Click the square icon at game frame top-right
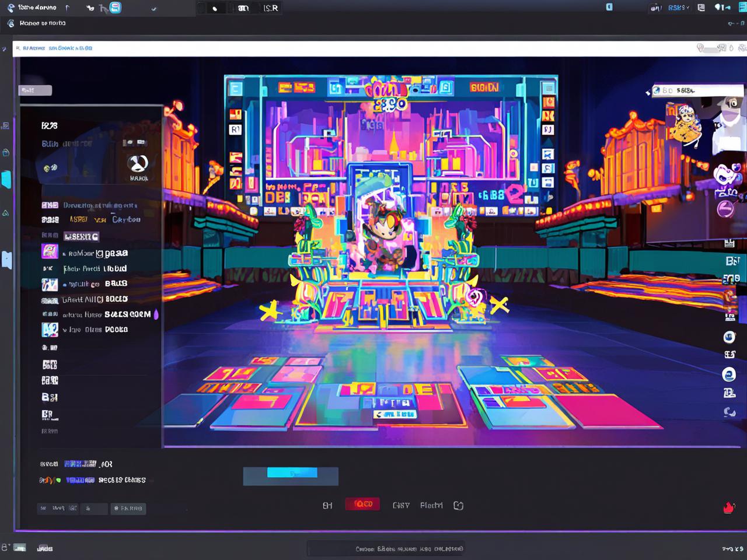The image size is (747, 560). [548, 88]
